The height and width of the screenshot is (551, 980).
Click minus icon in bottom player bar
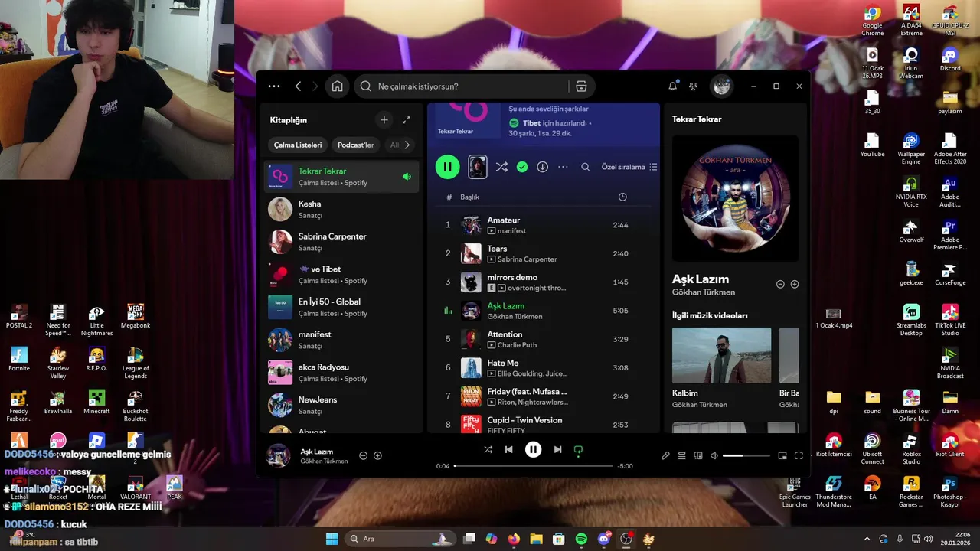click(x=364, y=455)
